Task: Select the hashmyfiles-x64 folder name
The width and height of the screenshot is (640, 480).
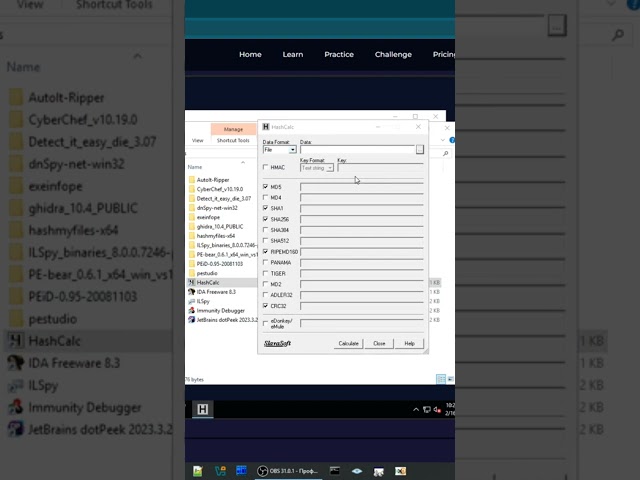Action: pyautogui.click(x=216, y=236)
